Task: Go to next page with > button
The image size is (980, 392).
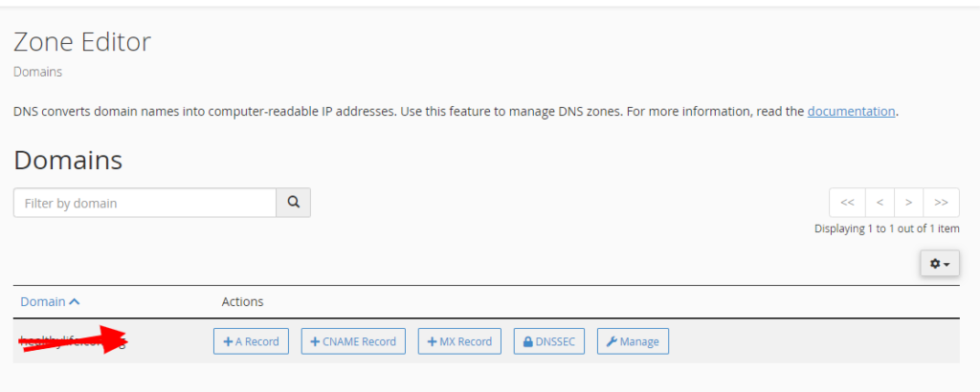Action: click(909, 203)
